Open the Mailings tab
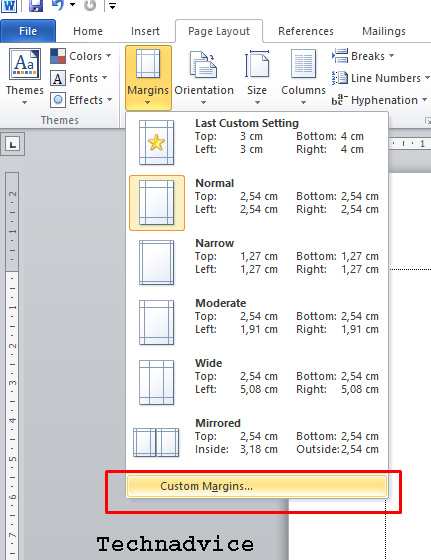This screenshot has height=560, width=431. 384,31
